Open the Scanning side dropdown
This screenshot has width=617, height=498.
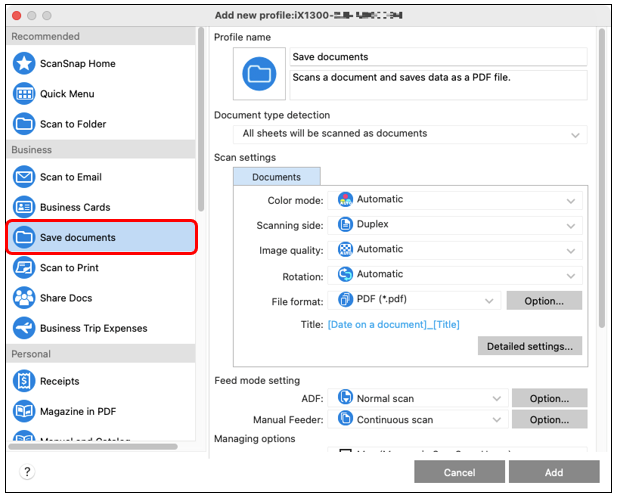[x=455, y=225]
